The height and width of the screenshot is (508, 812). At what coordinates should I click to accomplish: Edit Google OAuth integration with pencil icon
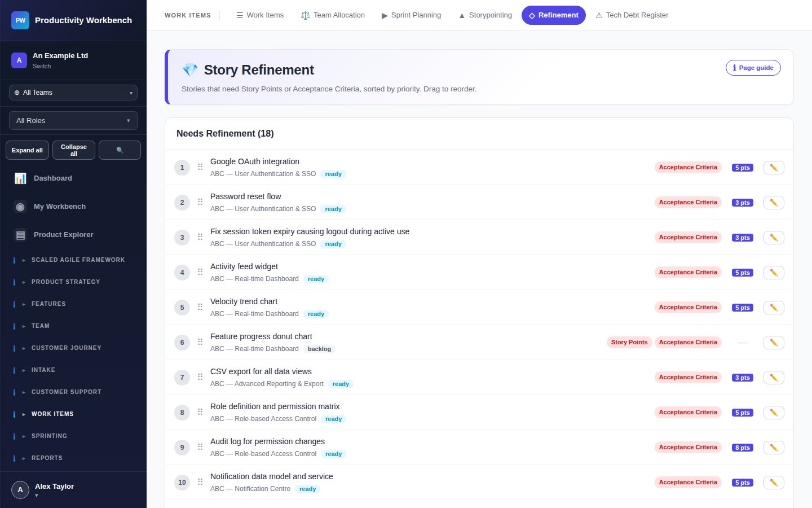pos(774,168)
